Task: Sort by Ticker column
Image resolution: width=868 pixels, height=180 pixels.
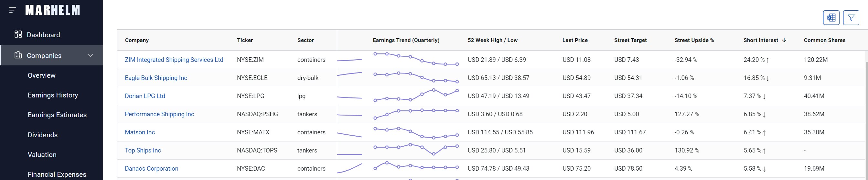Action: coord(245,40)
